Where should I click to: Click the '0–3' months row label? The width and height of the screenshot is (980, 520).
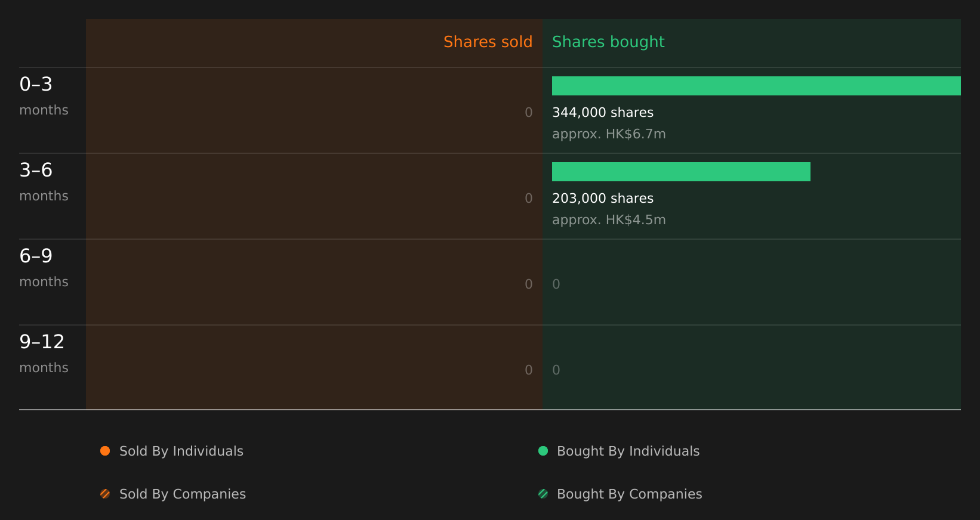click(x=36, y=84)
